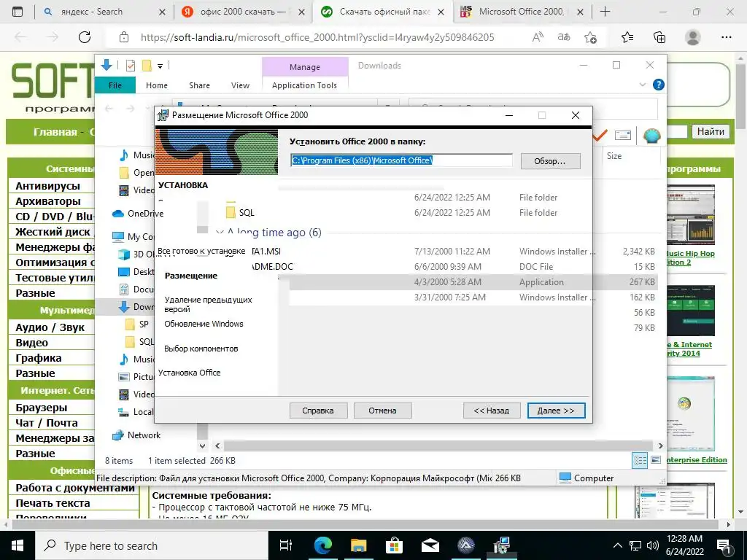Select Network in the navigation pane
Screen dimensions: 747x560
[144, 435]
